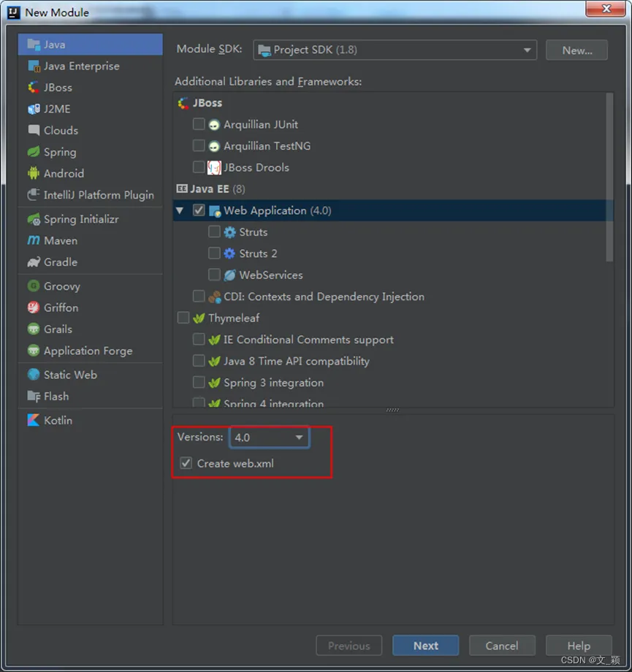Click the Android robot icon in sidebar
The image size is (632, 672).
[x=34, y=173]
